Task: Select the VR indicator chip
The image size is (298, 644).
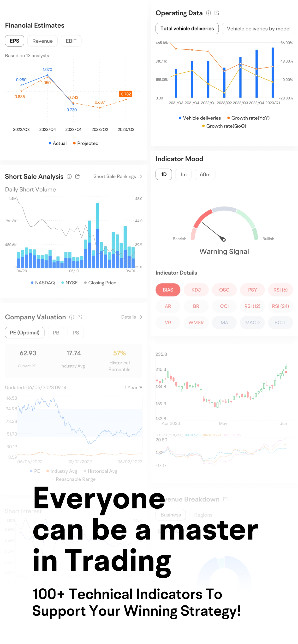Action: pos(168,322)
